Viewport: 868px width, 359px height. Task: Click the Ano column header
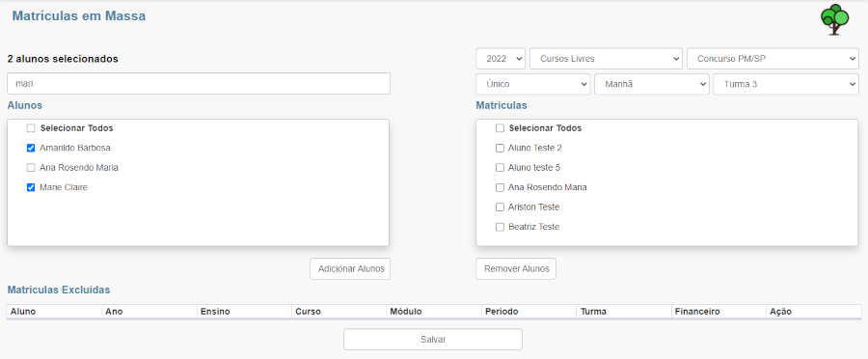pyautogui.click(x=149, y=312)
